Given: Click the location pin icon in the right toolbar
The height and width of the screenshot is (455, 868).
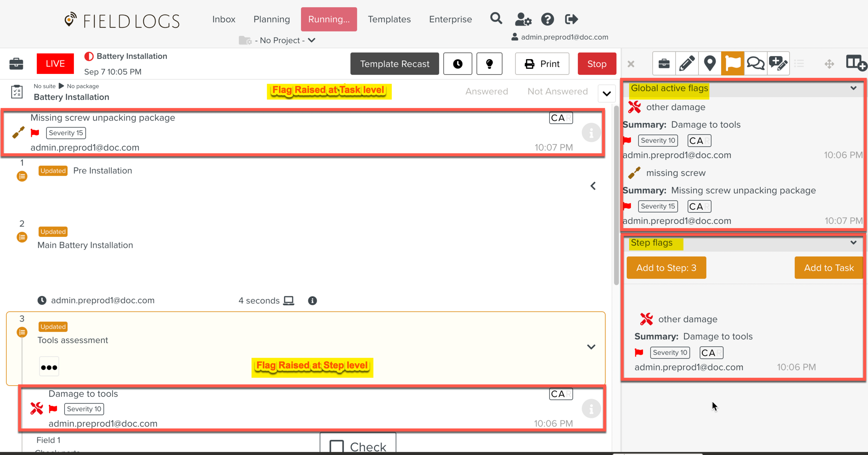Looking at the screenshot, I should [x=710, y=64].
